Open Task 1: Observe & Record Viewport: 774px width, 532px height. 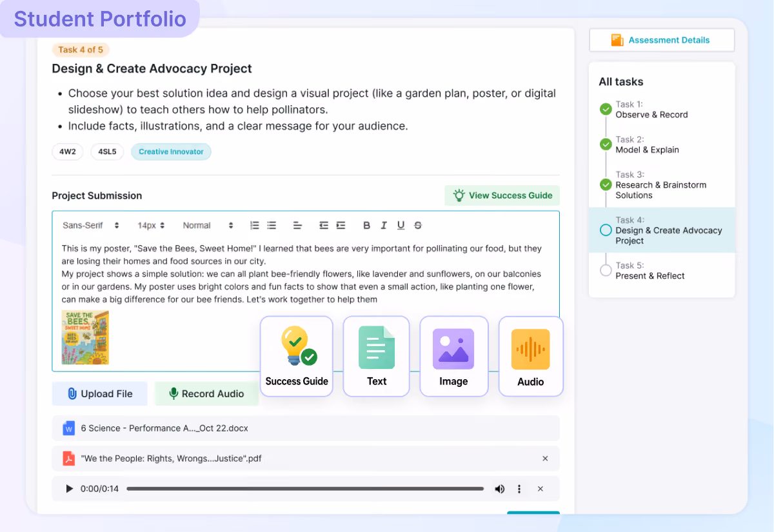point(651,110)
